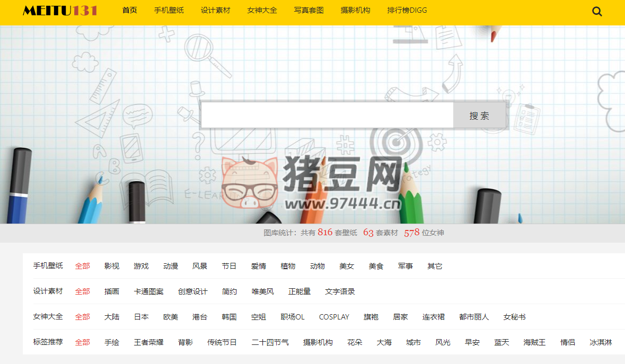
Task: Filter wallpapers by 动漫 category
Action: [x=171, y=266]
